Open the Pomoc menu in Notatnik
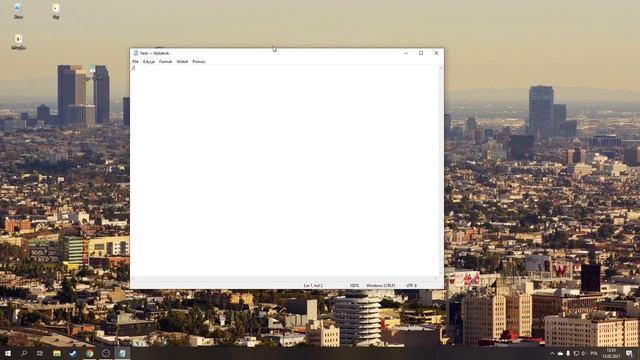The width and height of the screenshot is (640, 360). [199, 62]
